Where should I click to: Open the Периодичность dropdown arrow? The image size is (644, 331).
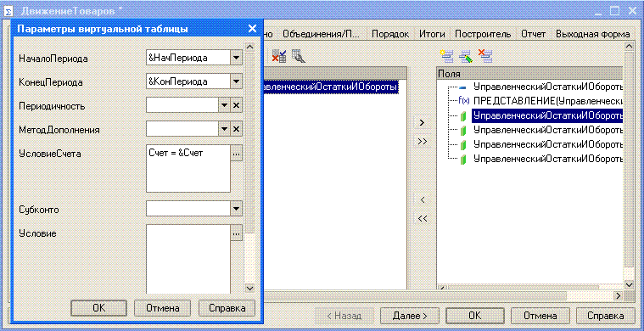tap(224, 105)
